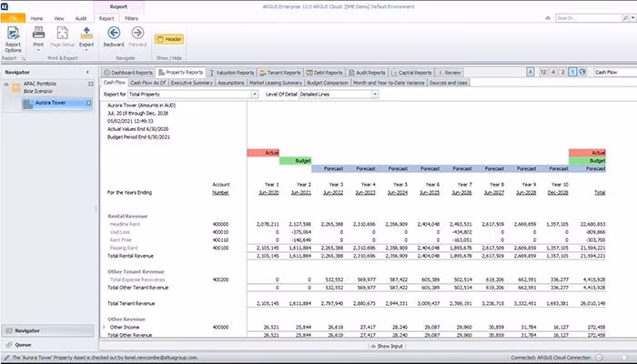637x364 pixels.
Task: Click the green Budget label above Year 2
Action: [296, 161]
